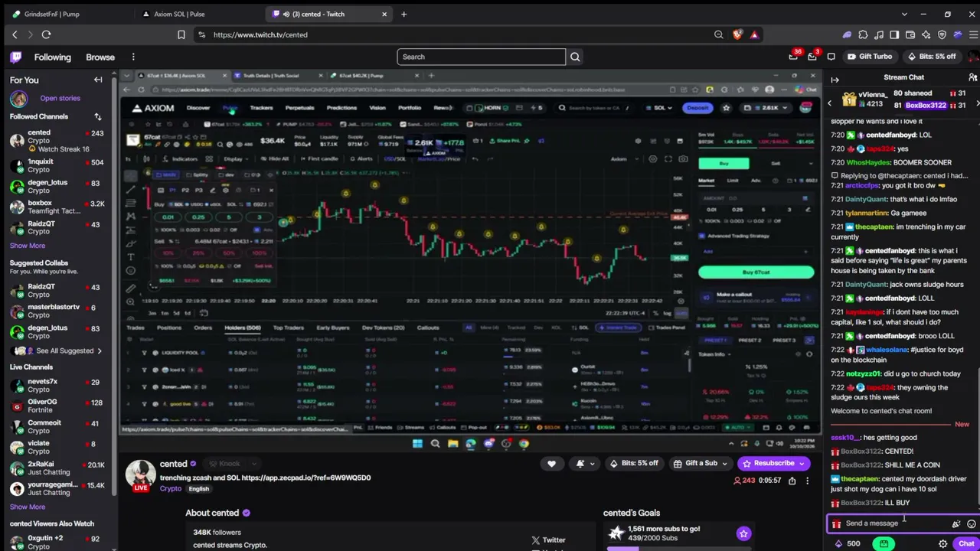980x551 pixels.
Task: Open the Crypto category link under title
Action: click(171, 489)
